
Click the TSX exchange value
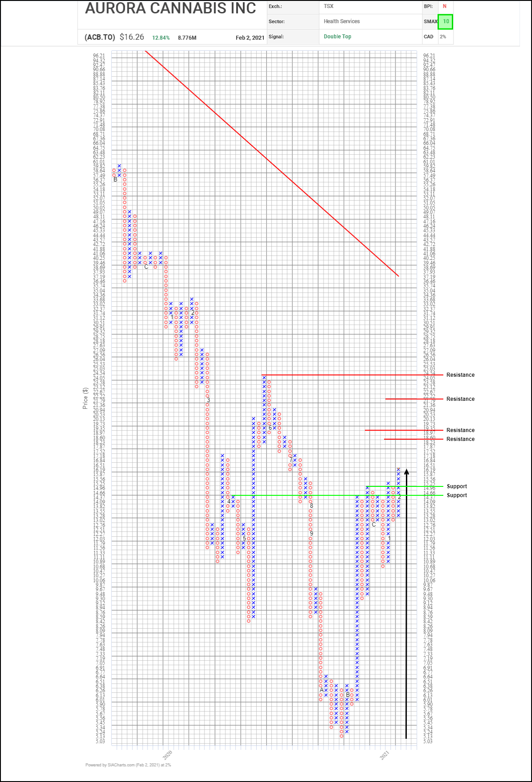pyautogui.click(x=328, y=6)
